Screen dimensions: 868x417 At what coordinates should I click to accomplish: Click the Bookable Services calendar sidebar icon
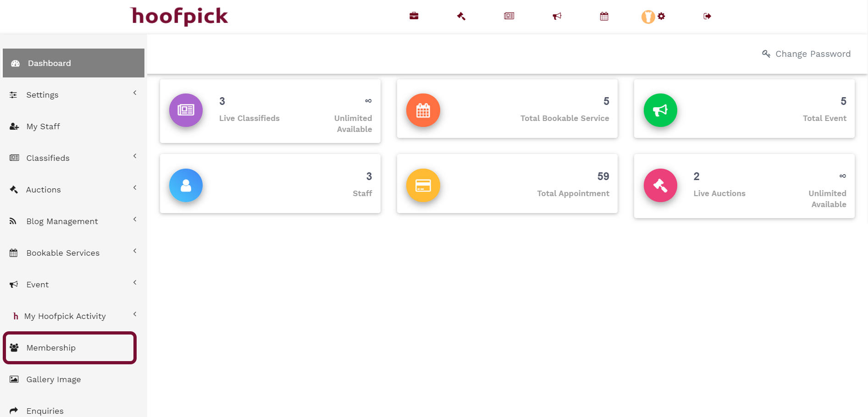pyautogui.click(x=14, y=253)
